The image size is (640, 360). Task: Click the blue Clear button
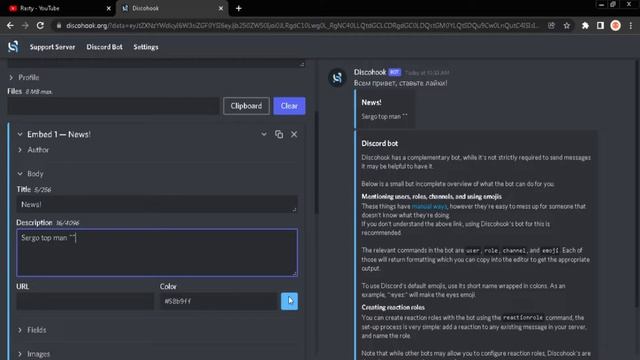coord(289,106)
